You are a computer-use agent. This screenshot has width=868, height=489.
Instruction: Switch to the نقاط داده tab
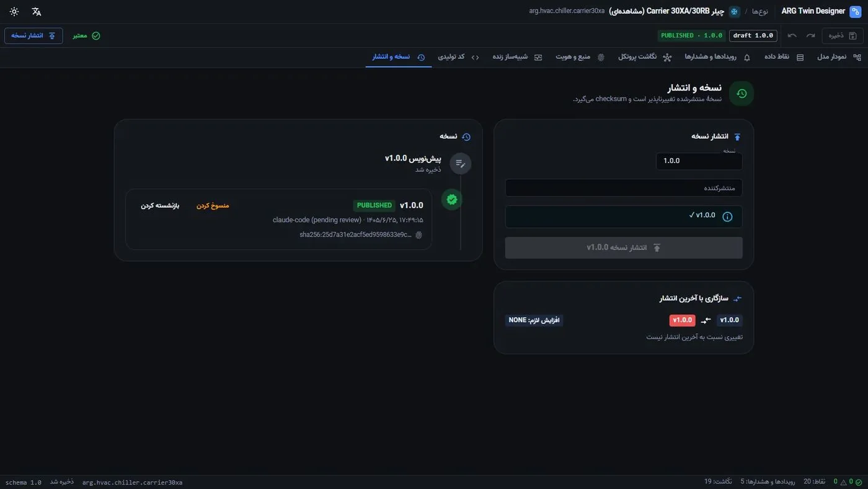(784, 57)
